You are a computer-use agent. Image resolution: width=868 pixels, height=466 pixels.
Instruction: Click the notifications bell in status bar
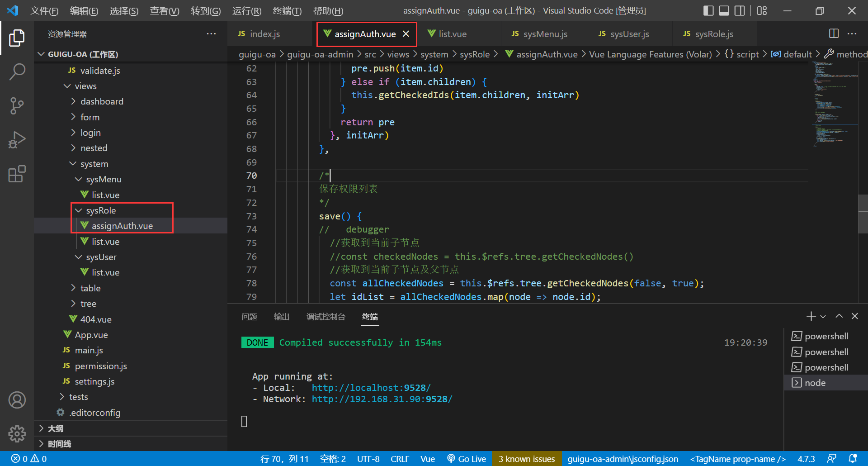pyautogui.click(x=853, y=458)
